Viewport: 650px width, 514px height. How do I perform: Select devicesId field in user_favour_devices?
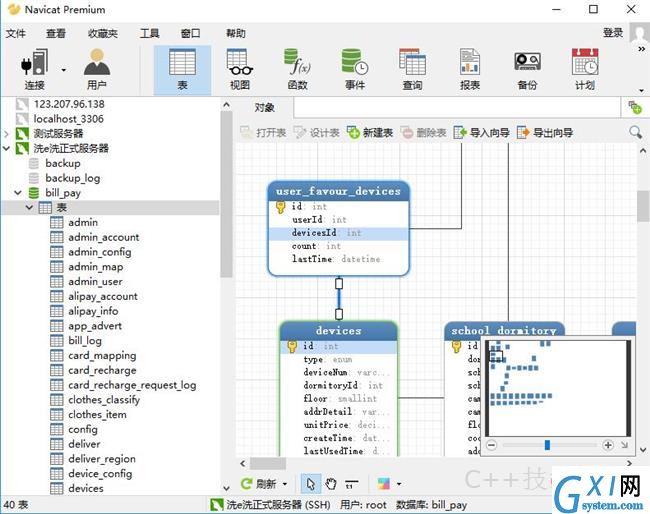339,233
